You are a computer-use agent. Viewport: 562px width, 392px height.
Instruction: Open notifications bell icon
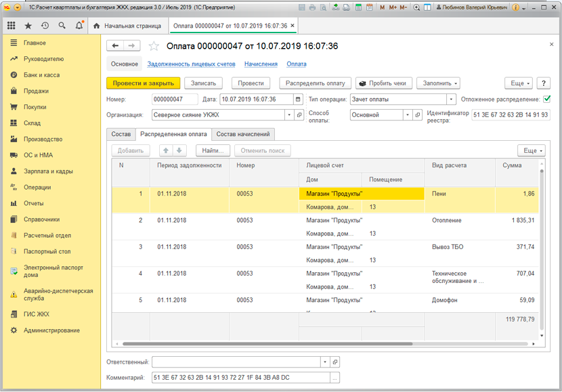click(x=79, y=26)
